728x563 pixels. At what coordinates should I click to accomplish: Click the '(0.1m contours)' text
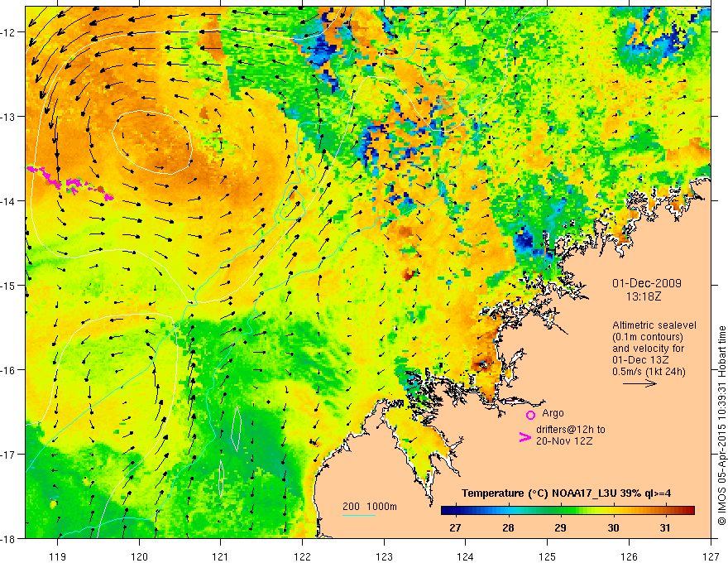coord(648,337)
